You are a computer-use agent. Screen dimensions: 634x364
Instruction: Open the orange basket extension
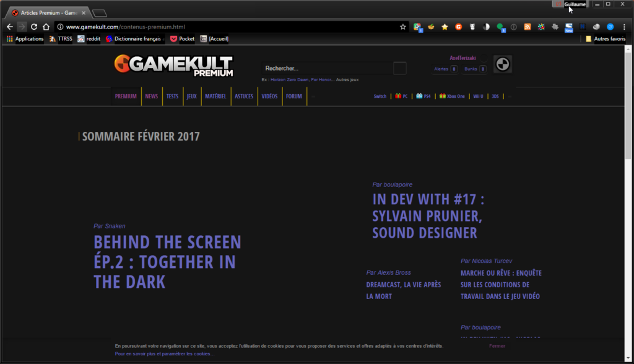pyautogui.click(x=431, y=27)
